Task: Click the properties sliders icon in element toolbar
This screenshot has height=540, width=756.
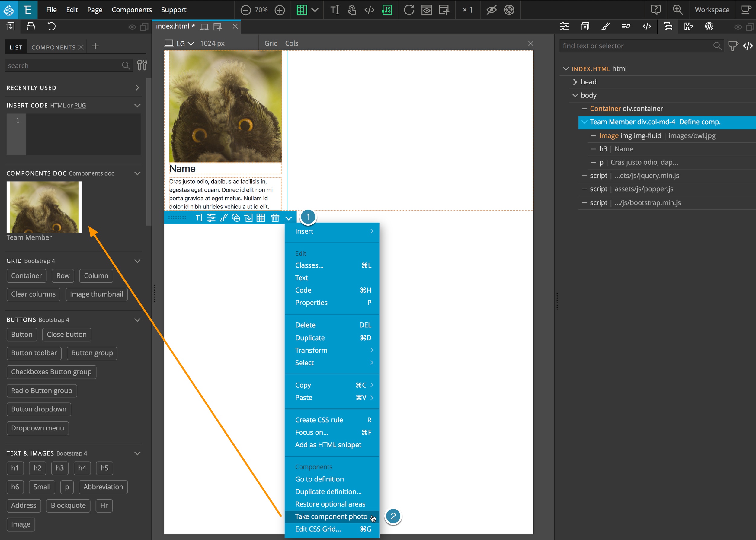Action: click(x=211, y=218)
